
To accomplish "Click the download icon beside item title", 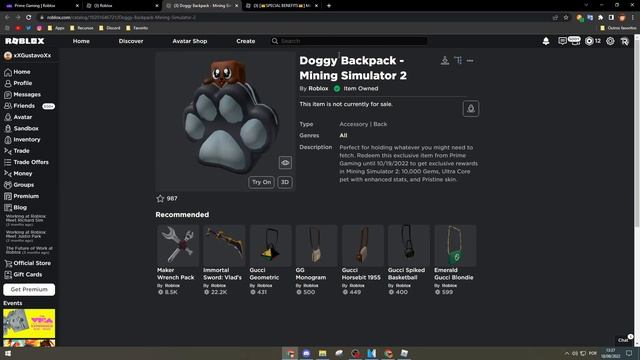I will pyautogui.click(x=445, y=60).
